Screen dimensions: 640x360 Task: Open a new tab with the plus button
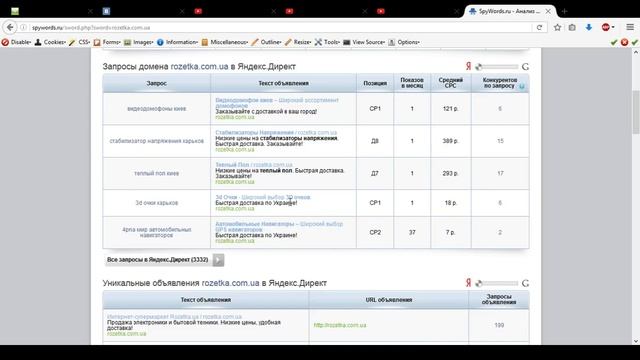pyautogui.click(x=564, y=11)
